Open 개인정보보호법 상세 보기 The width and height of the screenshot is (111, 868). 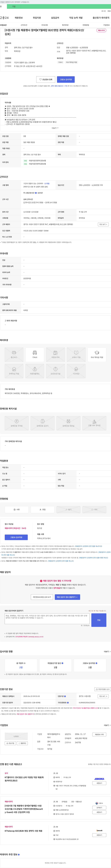click(x=42, y=597)
